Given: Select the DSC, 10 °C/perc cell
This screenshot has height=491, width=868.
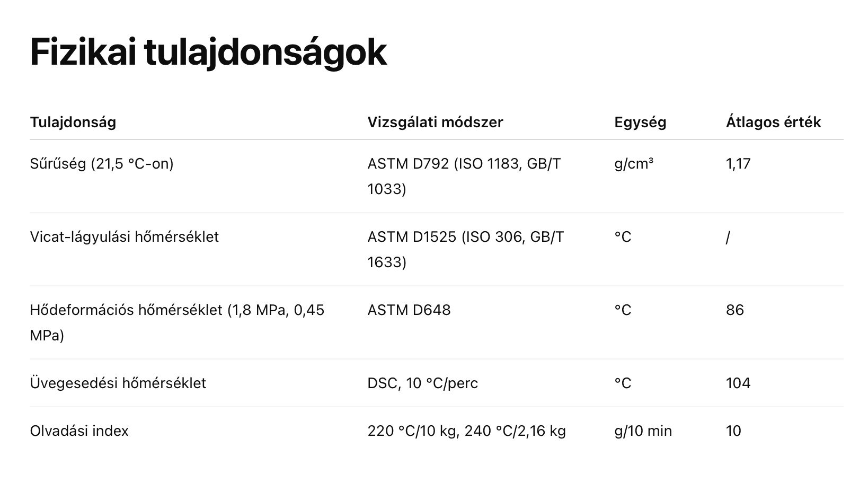Looking at the screenshot, I should (x=423, y=383).
